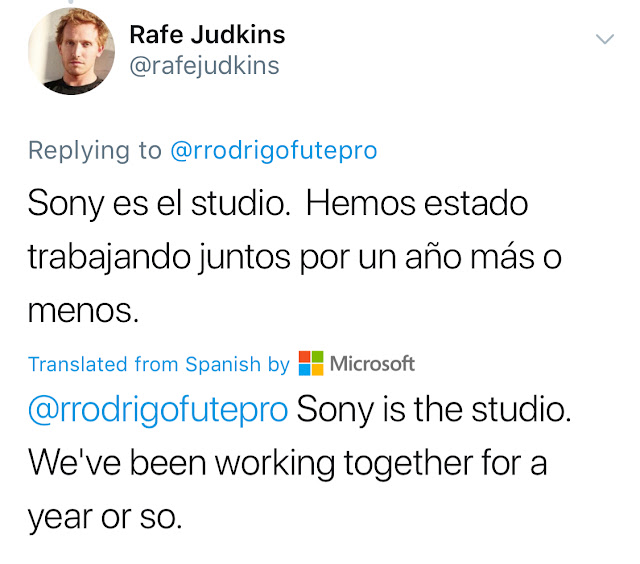Viewport: 640px width, 564px height.
Task: Open @rrodrigofutepro mention in translated text
Action: [x=158, y=411]
